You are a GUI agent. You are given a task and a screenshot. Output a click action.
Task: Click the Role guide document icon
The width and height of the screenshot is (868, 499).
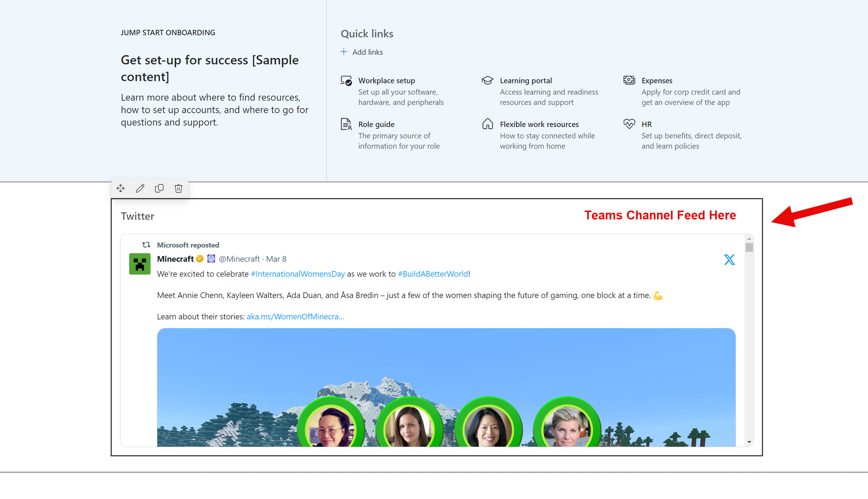pos(346,124)
